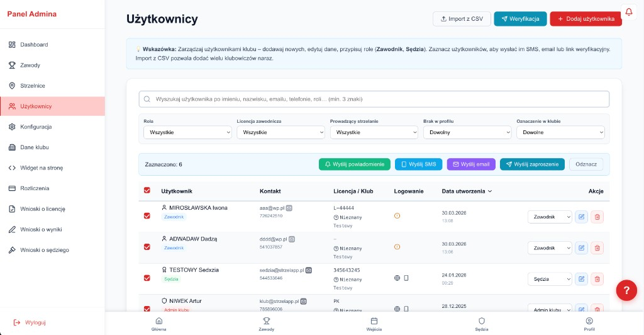Toggle select-all checkbox in table header

147,190
